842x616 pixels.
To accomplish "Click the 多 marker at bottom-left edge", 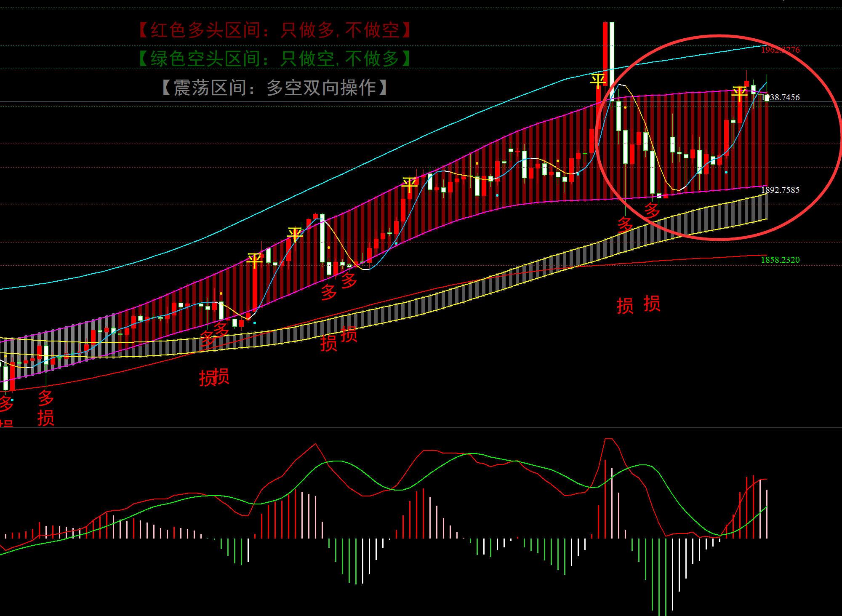I will (x=6, y=403).
